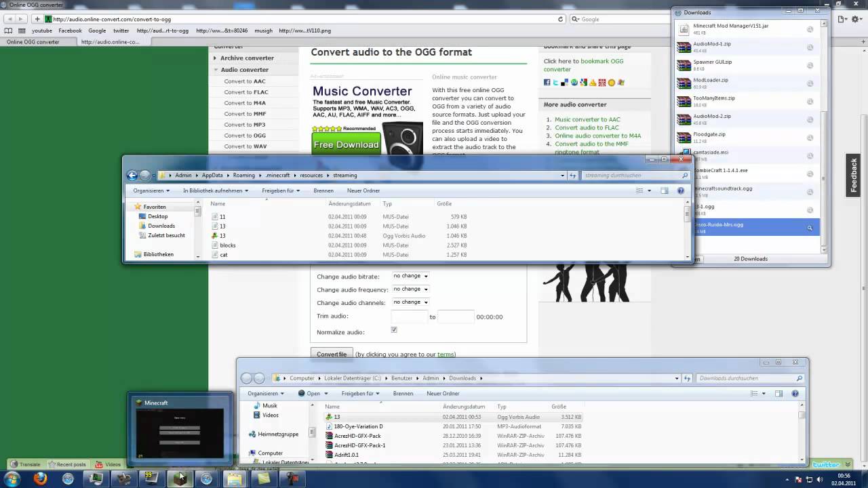
Task: Toggle the Normalize audio checkbox
Action: click(394, 329)
